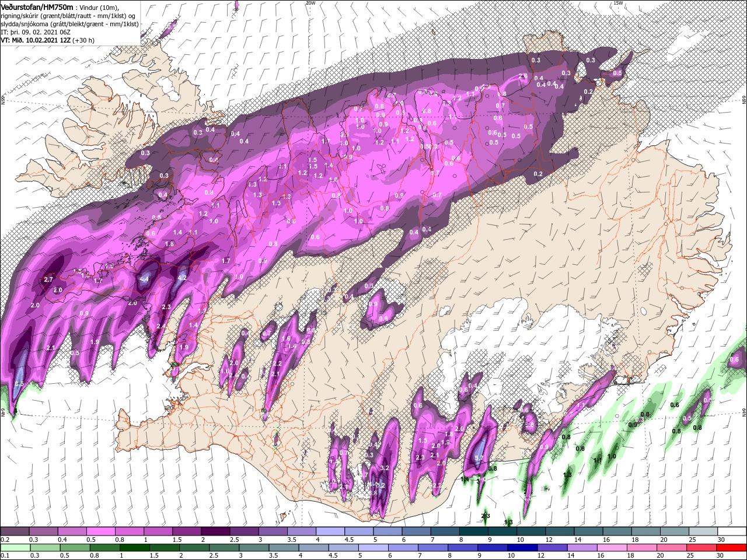Image resolution: width=747 pixels, height=560 pixels.
Task: Pick rain scale swatch between 16 and 18
Action: pos(613,548)
